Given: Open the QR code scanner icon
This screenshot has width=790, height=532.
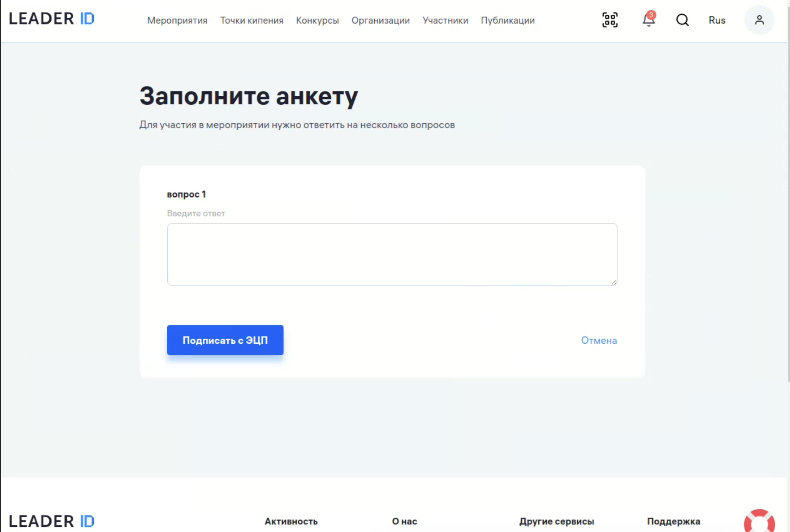Looking at the screenshot, I should pyautogui.click(x=610, y=20).
